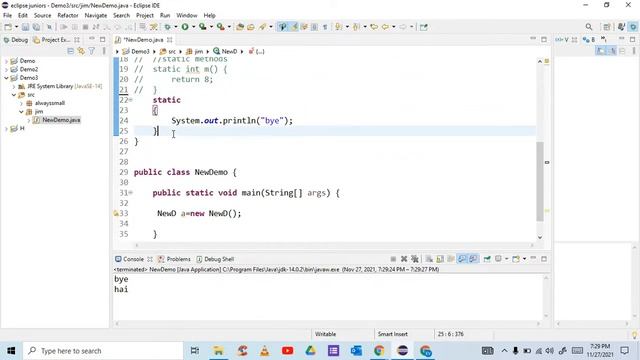This screenshot has height=360, width=640.
Task: Click the editor horizontal scrollbar
Action: pyautogui.click(x=334, y=245)
